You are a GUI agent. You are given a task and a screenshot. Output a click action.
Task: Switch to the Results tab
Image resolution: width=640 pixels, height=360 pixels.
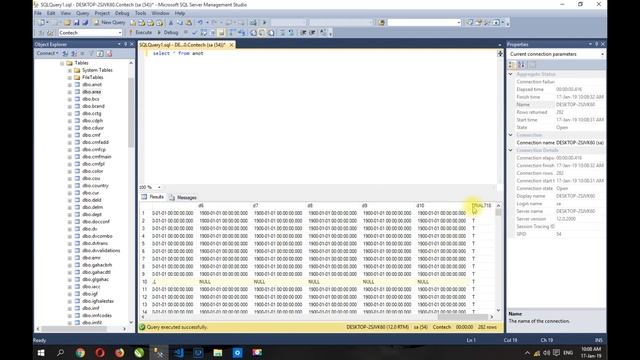pos(153,197)
